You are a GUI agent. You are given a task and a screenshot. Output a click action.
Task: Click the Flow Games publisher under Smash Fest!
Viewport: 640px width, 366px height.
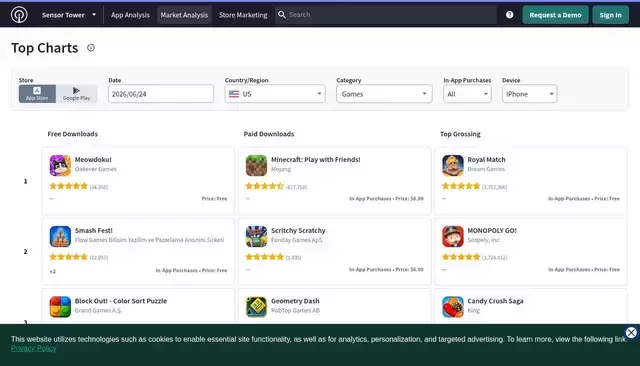pyautogui.click(x=149, y=240)
